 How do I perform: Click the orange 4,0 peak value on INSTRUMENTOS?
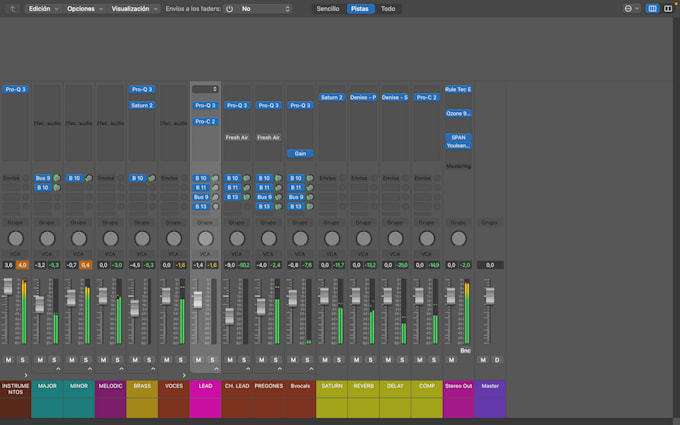coord(22,265)
